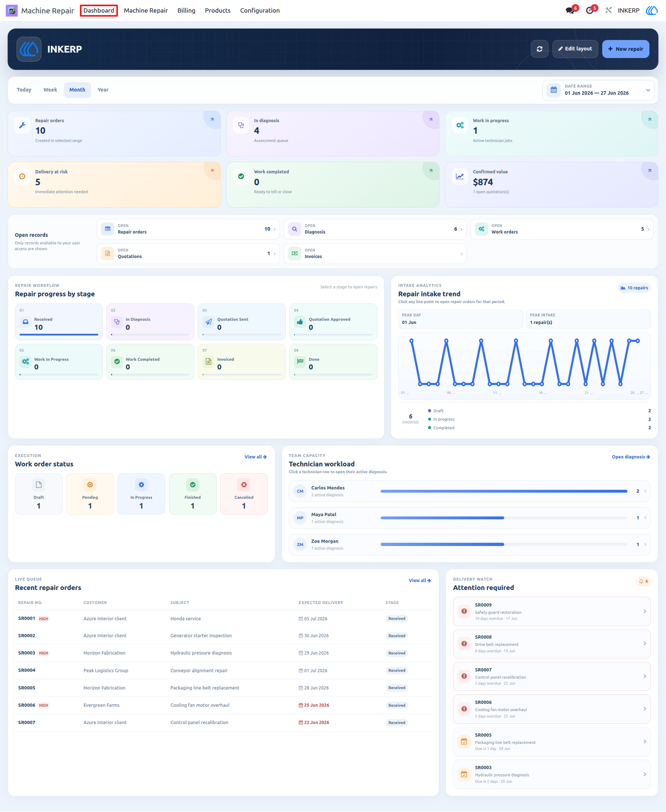Open the Repair orders card arrow icon
The width and height of the screenshot is (666, 812).
coord(212,120)
